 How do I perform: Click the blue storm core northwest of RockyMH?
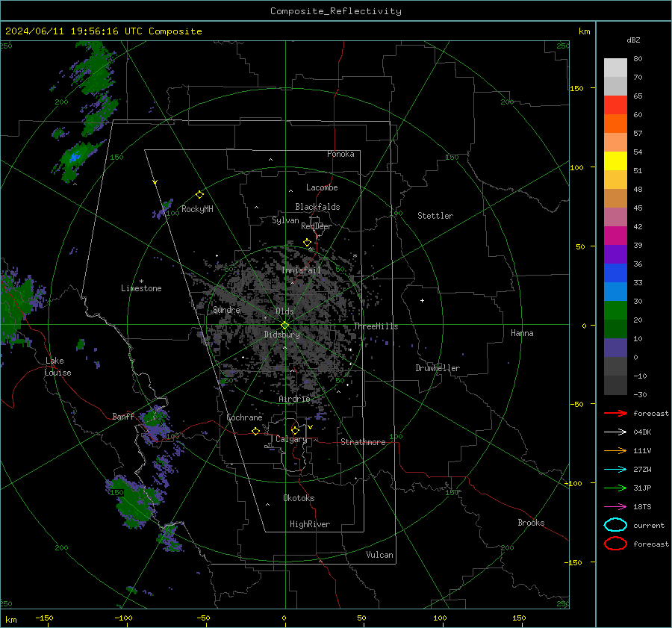pos(75,158)
